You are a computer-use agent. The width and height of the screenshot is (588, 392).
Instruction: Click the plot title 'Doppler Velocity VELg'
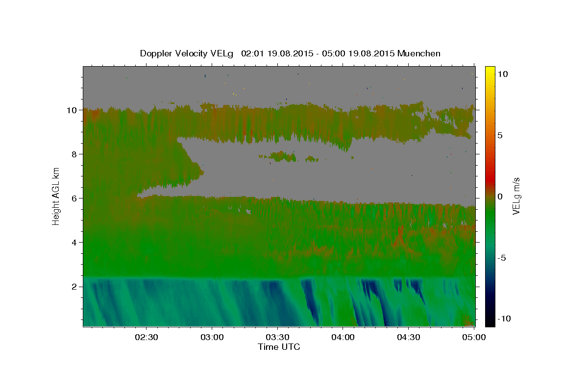[188, 53]
